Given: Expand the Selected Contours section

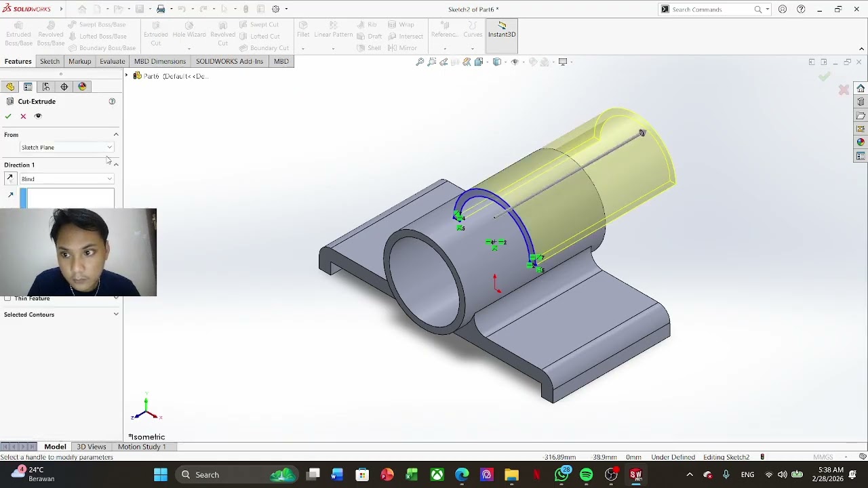Looking at the screenshot, I should 116,314.
